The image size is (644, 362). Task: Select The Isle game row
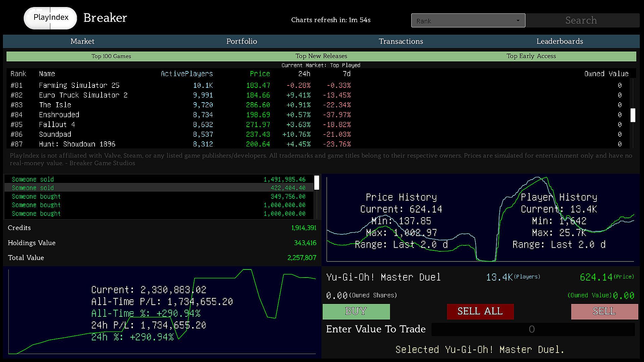319,105
